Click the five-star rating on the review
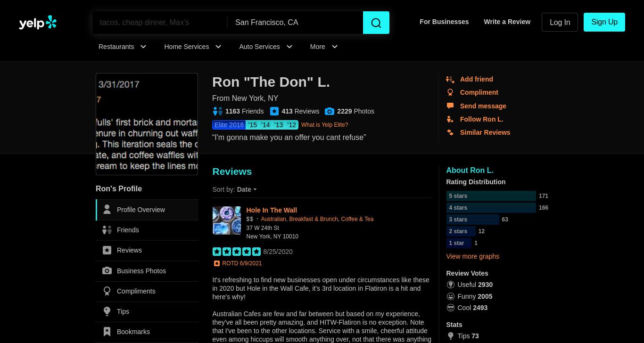Screen dimensions: 644x343 pyautogui.click(x=237, y=252)
